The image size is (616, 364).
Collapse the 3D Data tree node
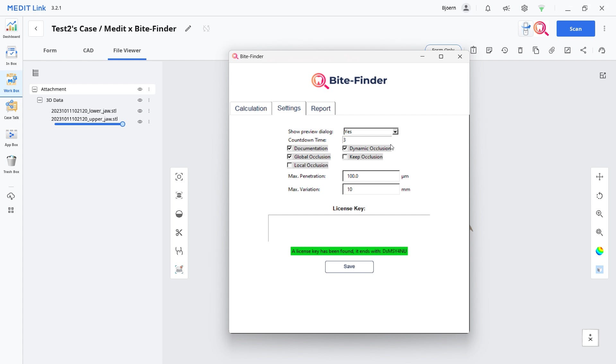(40, 100)
